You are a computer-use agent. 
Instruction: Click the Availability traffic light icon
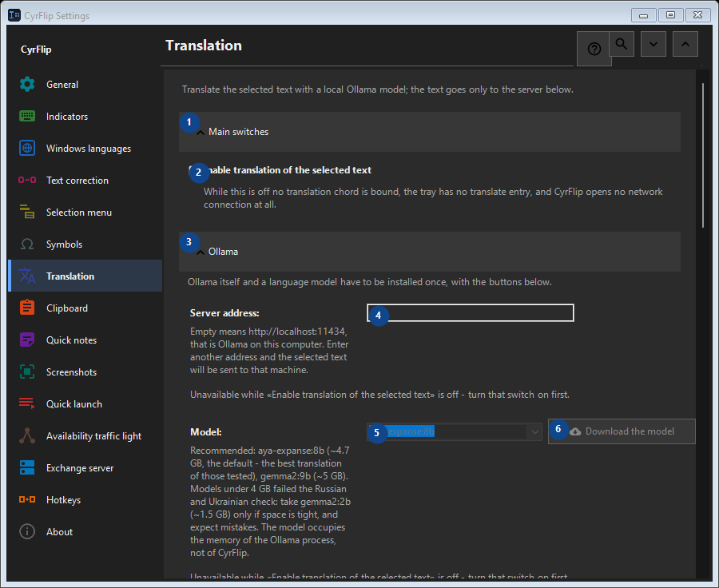27,435
